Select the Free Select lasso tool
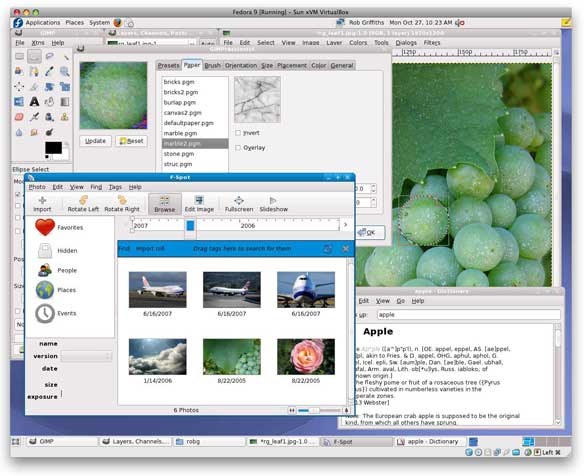Image resolution: width=584 pixels, height=476 pixels. pos(49,56)
